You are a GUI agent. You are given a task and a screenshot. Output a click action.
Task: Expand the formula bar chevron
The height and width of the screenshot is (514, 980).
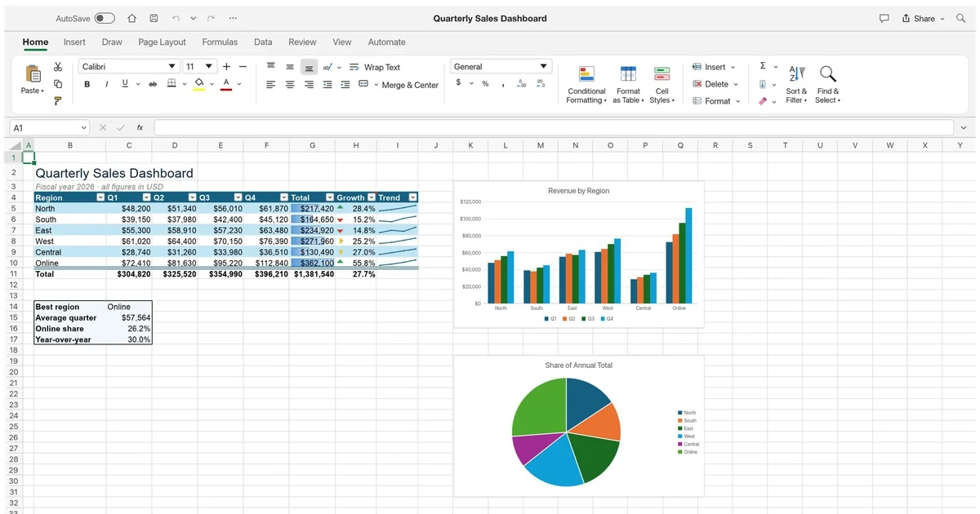(x=964, y=128)
